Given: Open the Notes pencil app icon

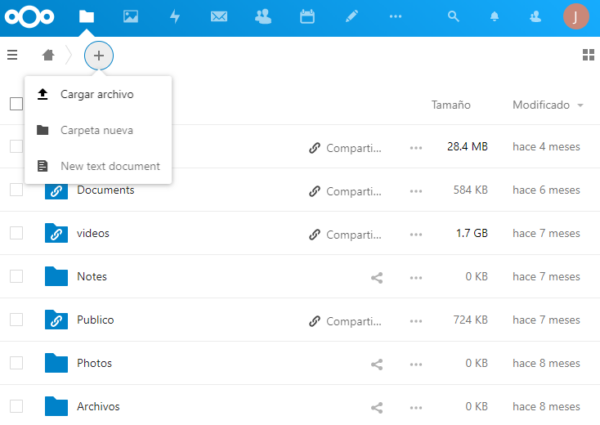Looking at the screenshot, I should pos(351,16).
